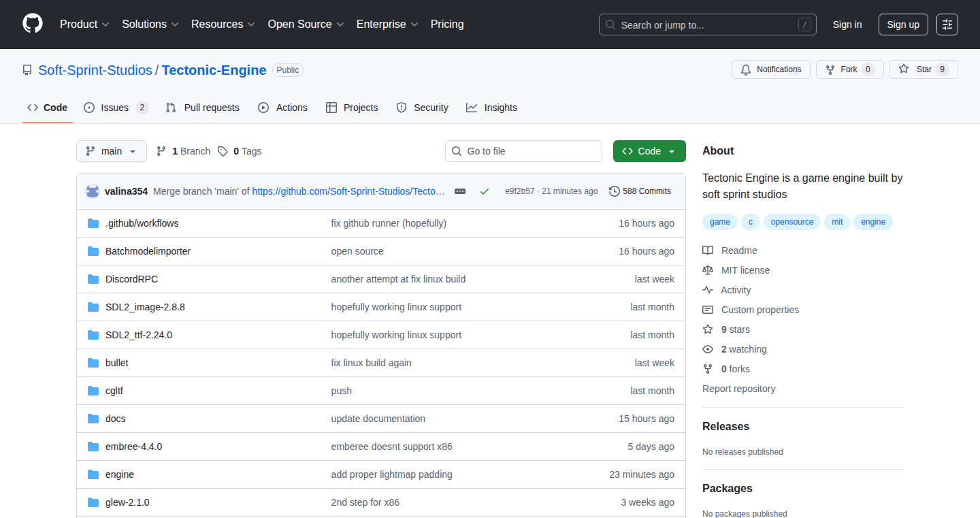Open the main branch selector dropdown
This screenshot has width=980, height=518.
(112, 151)
